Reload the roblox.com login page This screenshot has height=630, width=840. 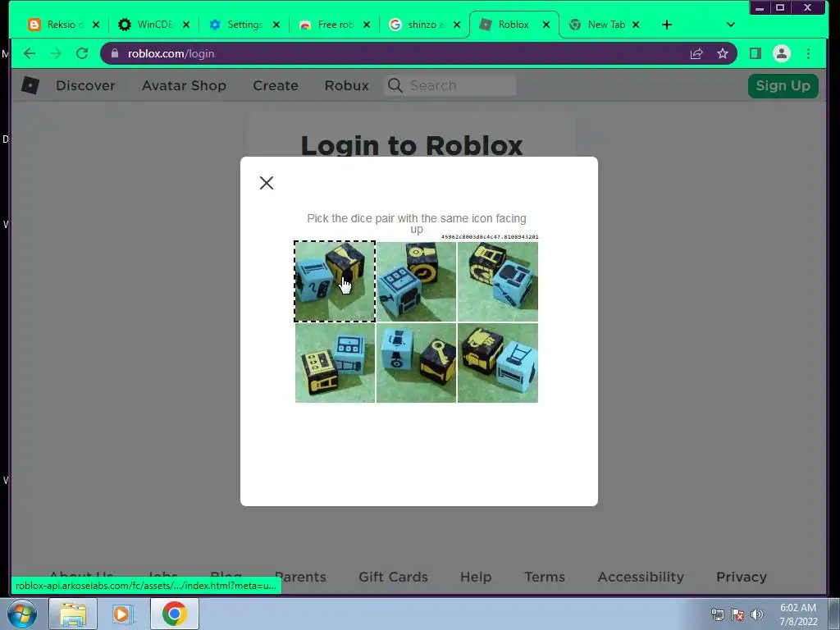[x=82, y=53]
